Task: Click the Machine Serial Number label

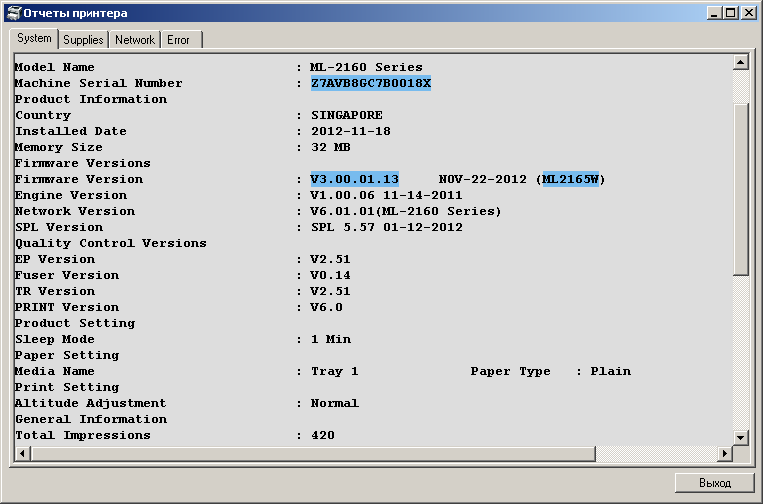Action: (99, 83)
